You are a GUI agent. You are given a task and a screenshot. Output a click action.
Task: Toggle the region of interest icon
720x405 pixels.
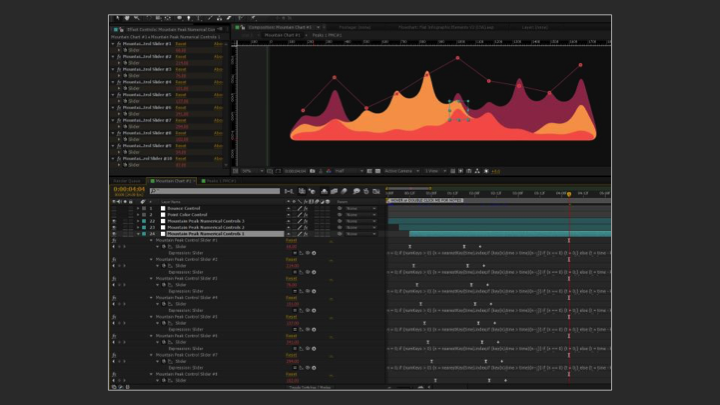pos(369,171)
